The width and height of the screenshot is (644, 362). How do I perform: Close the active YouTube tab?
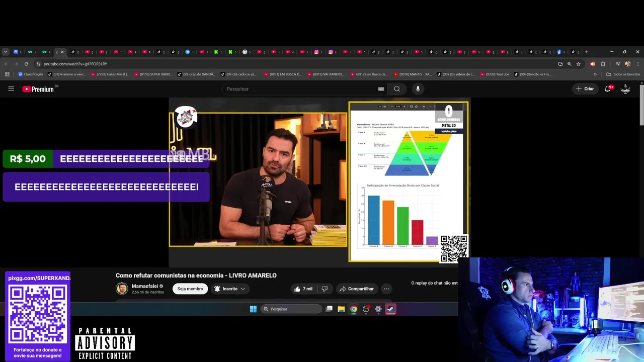point(62,52)
